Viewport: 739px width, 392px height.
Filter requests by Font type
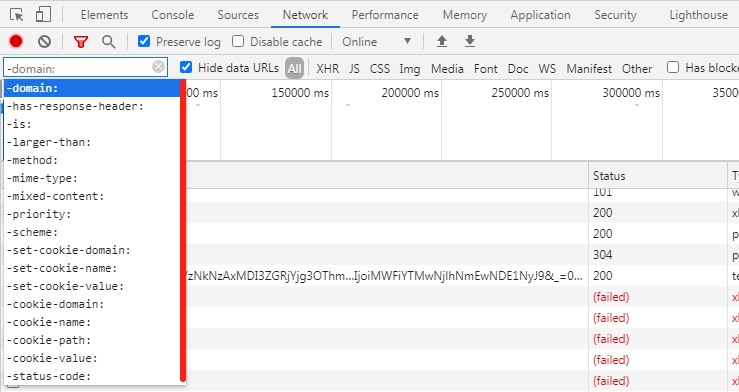(486, 69)
